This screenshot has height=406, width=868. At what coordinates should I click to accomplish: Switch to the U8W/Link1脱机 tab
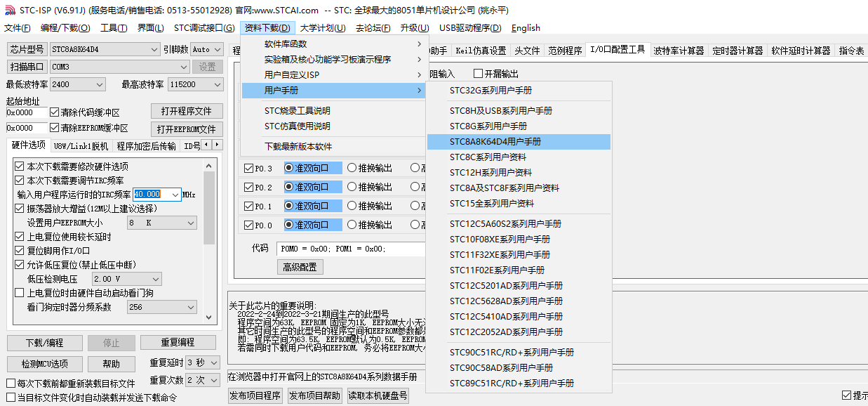click(x=81, y=145)
